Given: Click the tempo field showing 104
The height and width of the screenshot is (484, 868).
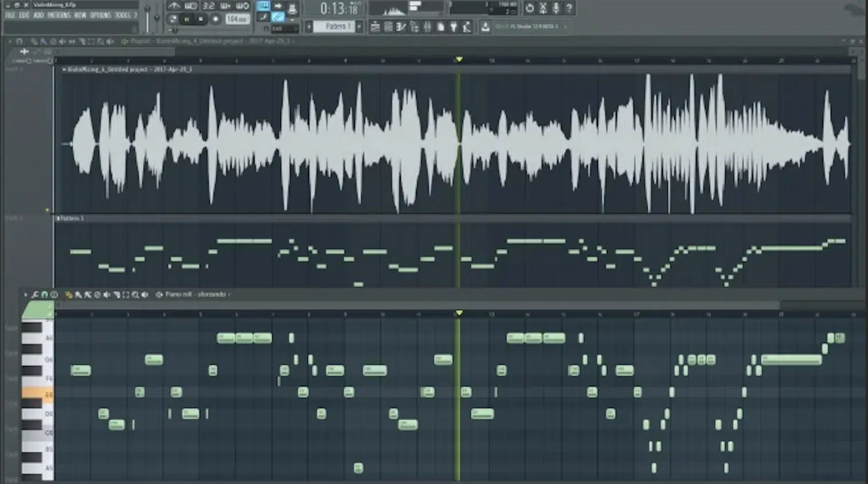Looking at the screenshot, I should [x=237, y=19].
